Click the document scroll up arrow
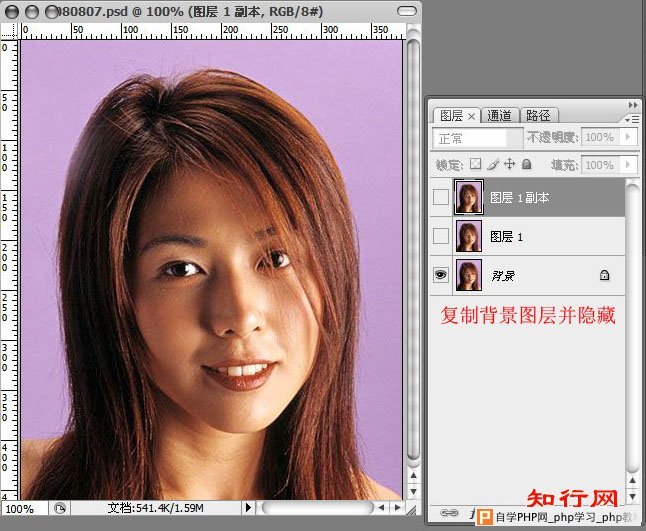 413,475
